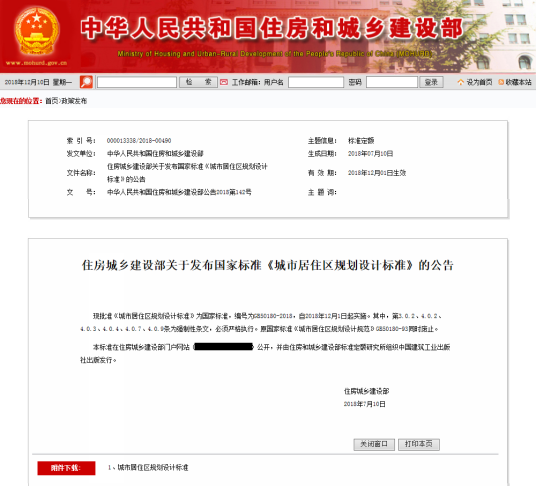
Task: Download attachment 城市居住区规划设计标准
Action: 153,468
